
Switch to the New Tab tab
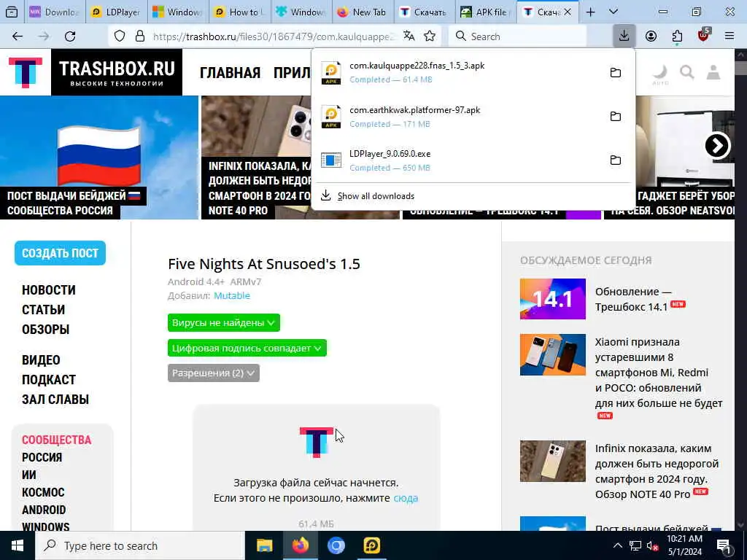click(363, 12)
